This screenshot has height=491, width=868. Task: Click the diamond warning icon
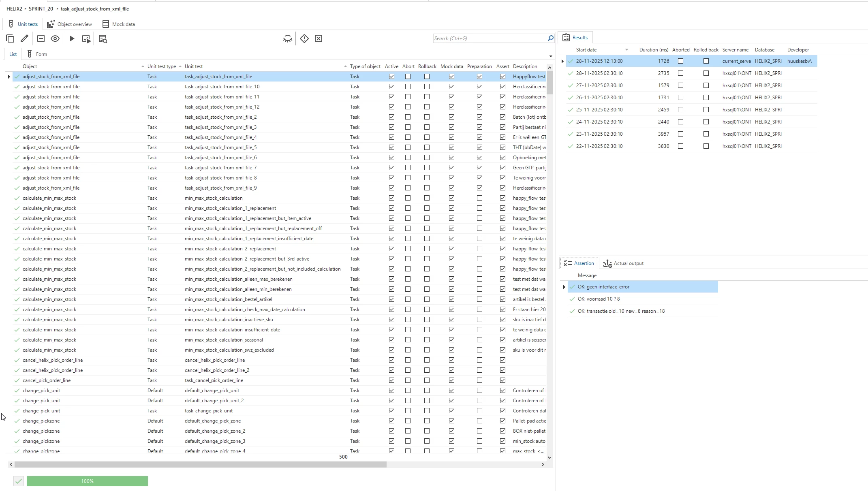[304, 38]
